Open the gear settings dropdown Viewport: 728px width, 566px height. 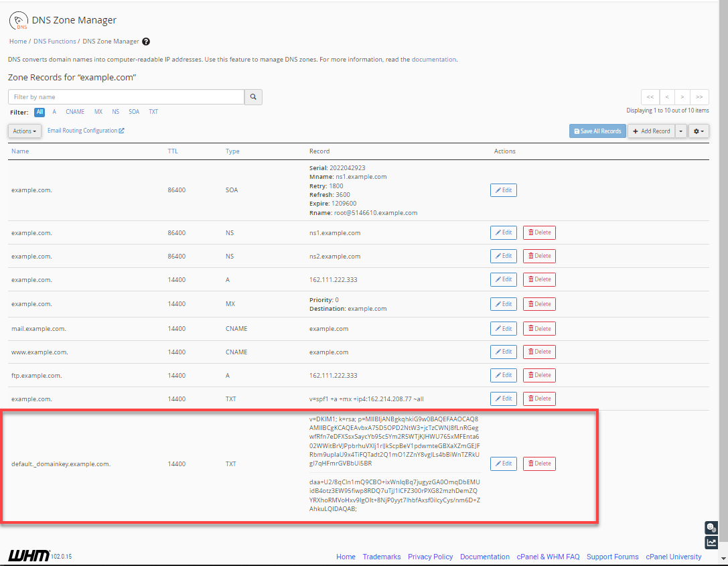point(698,131)
